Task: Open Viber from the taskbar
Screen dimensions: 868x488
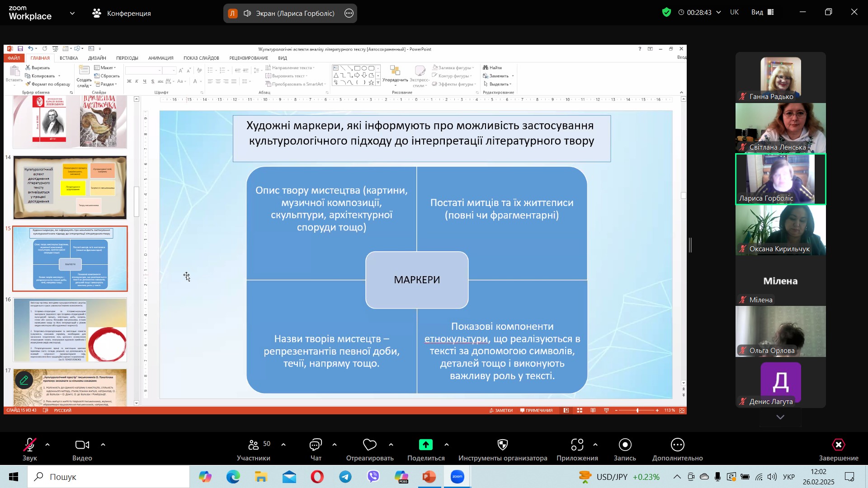Action: (374, 477)
